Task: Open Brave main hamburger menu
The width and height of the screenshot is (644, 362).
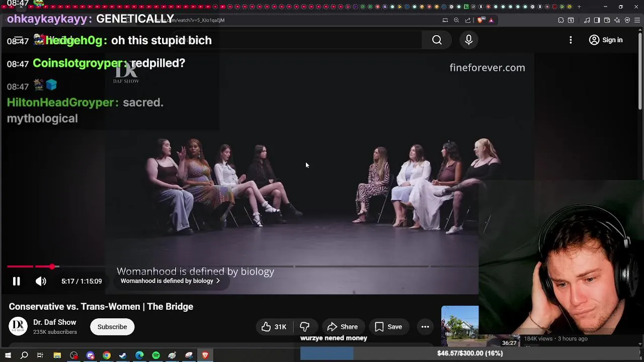Action: pyautogui.click(x=637, y=20)
